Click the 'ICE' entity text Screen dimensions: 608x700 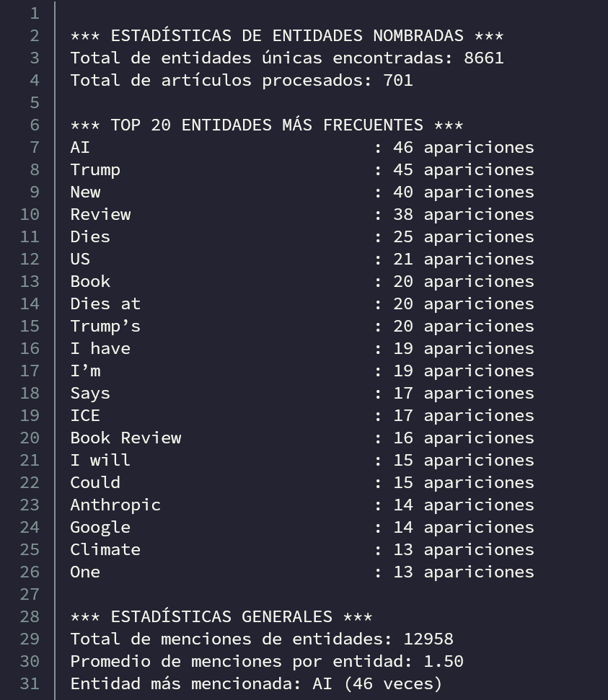(x=85, y=415)
